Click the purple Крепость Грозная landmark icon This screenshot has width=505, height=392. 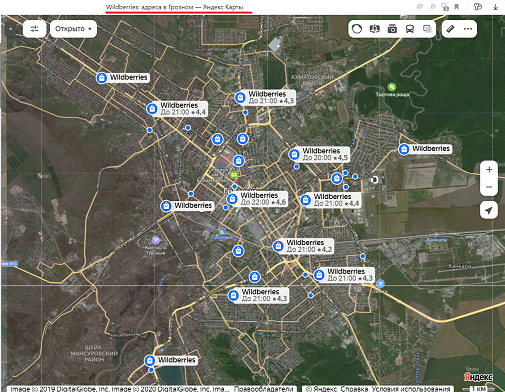(156, 240)
